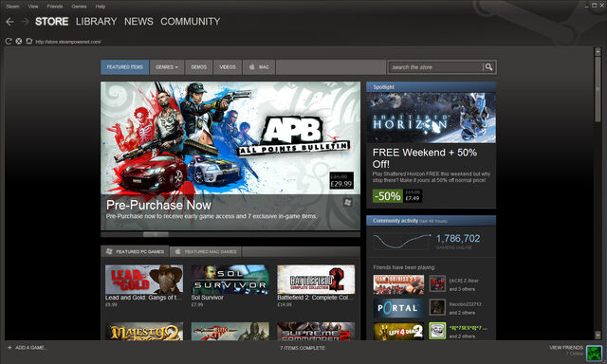This screenshot has height=364, width=607.
Task: Click the 1,786,702 gamers online count
Action: pyautogui.click(x=458, y=238)
